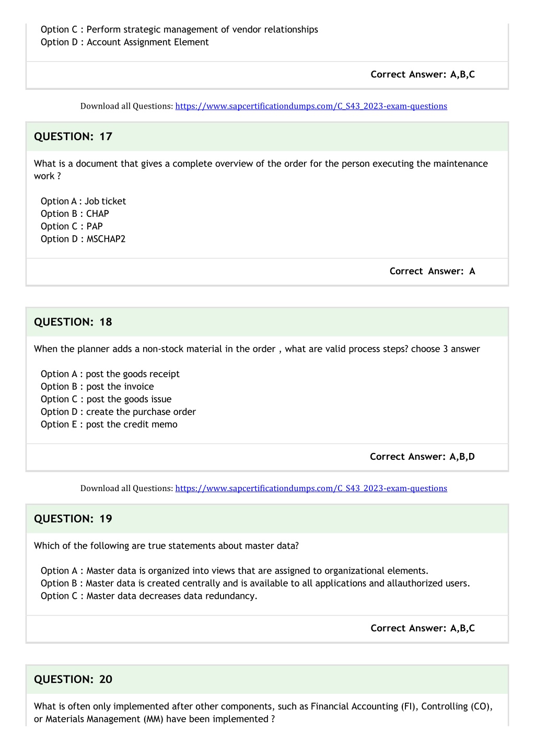
Task: Select Option C Master data decreases redundancy
Action: point(149,596)
